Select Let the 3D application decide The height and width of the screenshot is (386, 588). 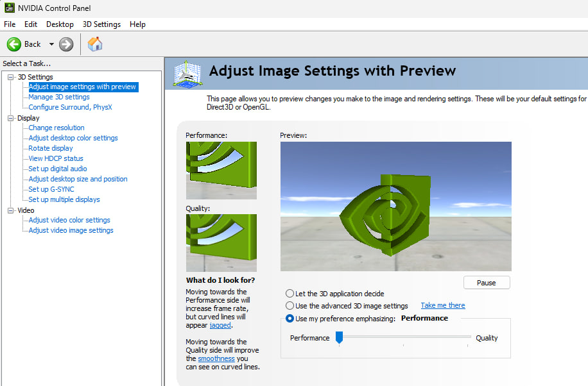tap(290, 294)
